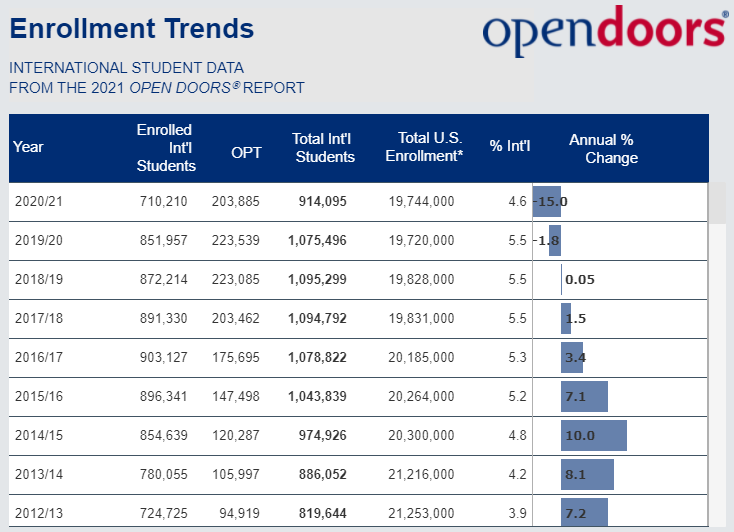The image size is (734, 532).
Task: Click total 1,095,299 in the 2018/19 row
Action: [x=317, y=279]
